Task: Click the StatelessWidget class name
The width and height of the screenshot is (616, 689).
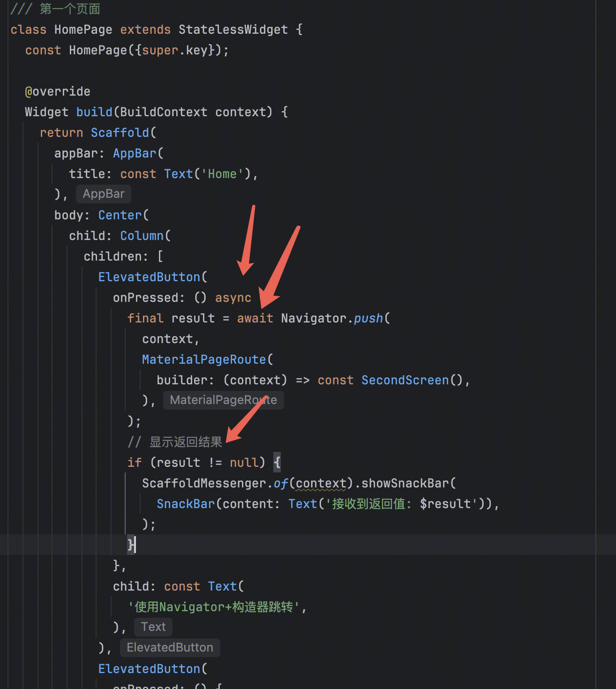Action: click(x=233, y=30)
